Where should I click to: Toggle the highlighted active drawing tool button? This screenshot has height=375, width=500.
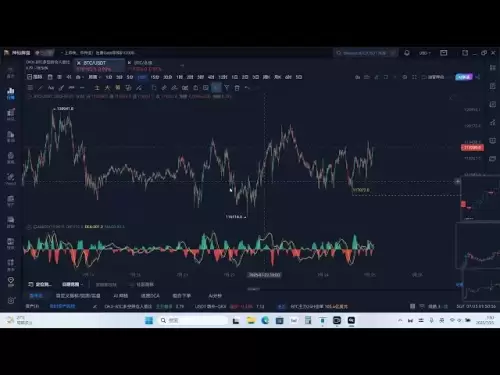coord(216,88)
